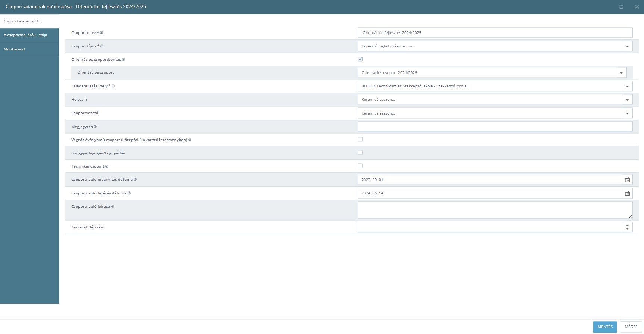644x334 pixels.
Task: Click the MÉGSE button
Action: click(x=631, y=327)
